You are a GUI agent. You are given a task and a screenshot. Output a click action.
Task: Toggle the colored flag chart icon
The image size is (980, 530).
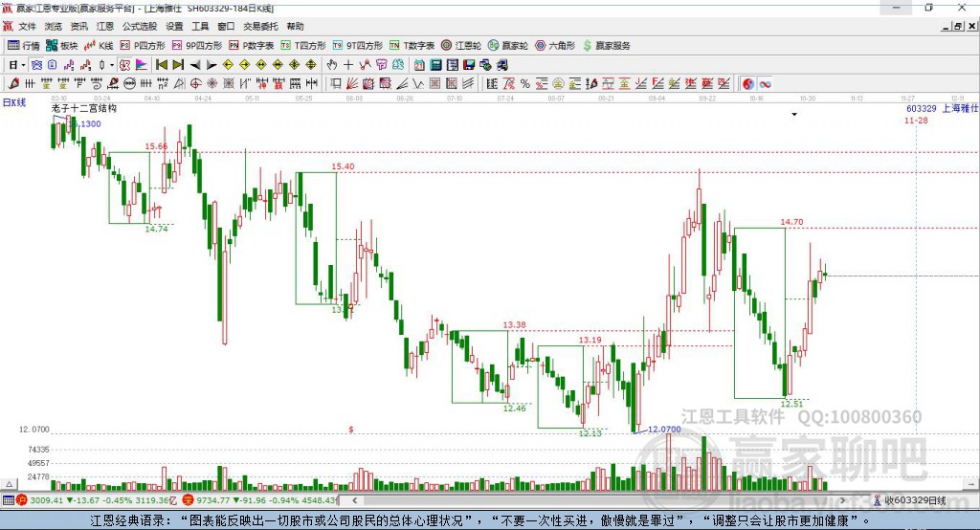coord(142,64)
